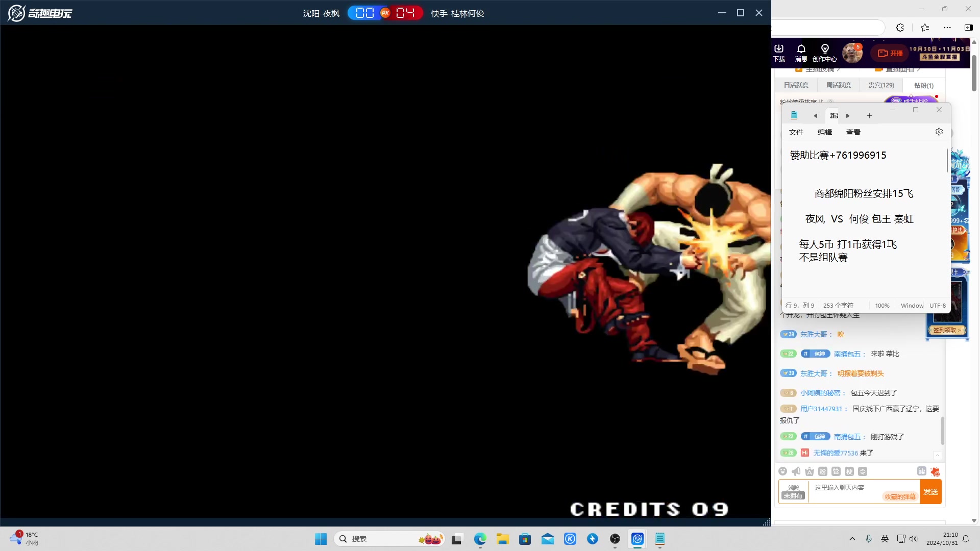The image size is (980, 551).
Task: Click username 小阿姨的秘密 in chat
Action: pyautogui.click(x=820, y=393)
